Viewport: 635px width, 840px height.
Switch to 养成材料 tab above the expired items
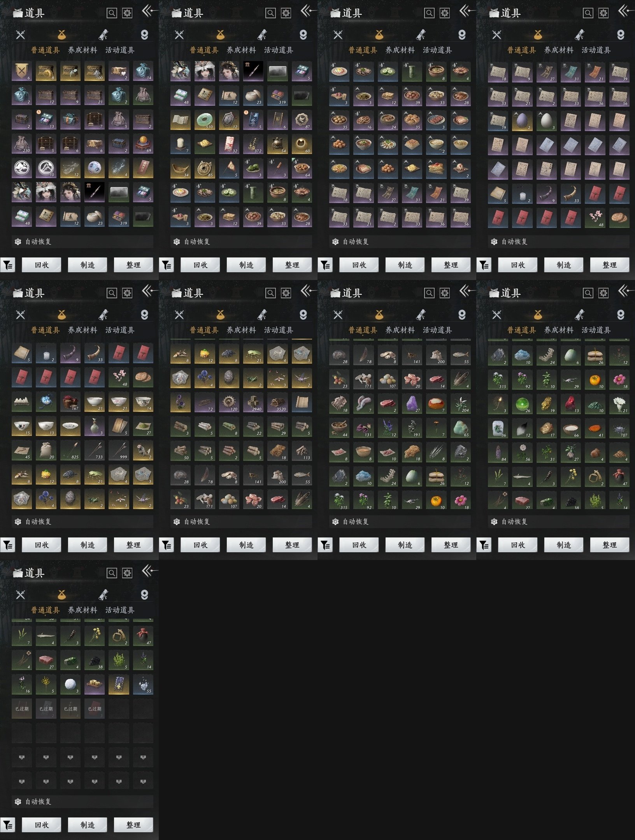click(x=82, y=610)
